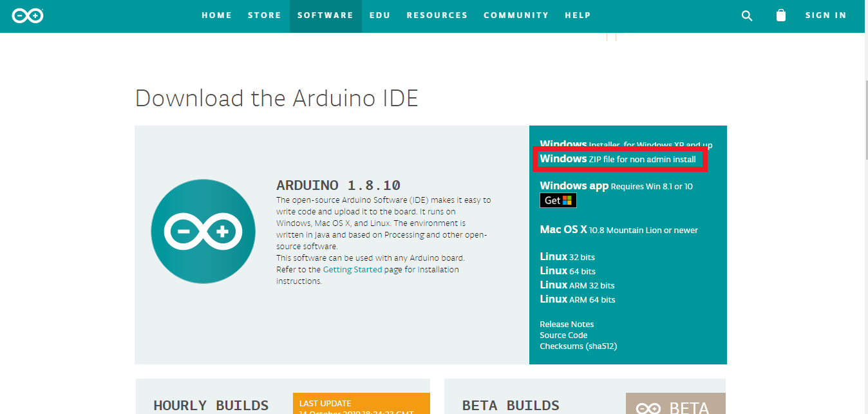This screenshot has width=868, height=414.
Task: Open the STORE menu item
Action: tap(265, 15)
